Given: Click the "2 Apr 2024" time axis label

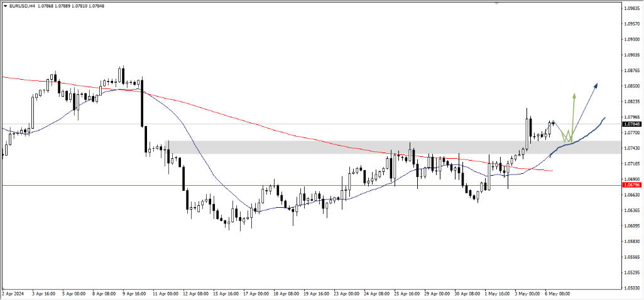Looking at the screenshot, I should (14, 293).
